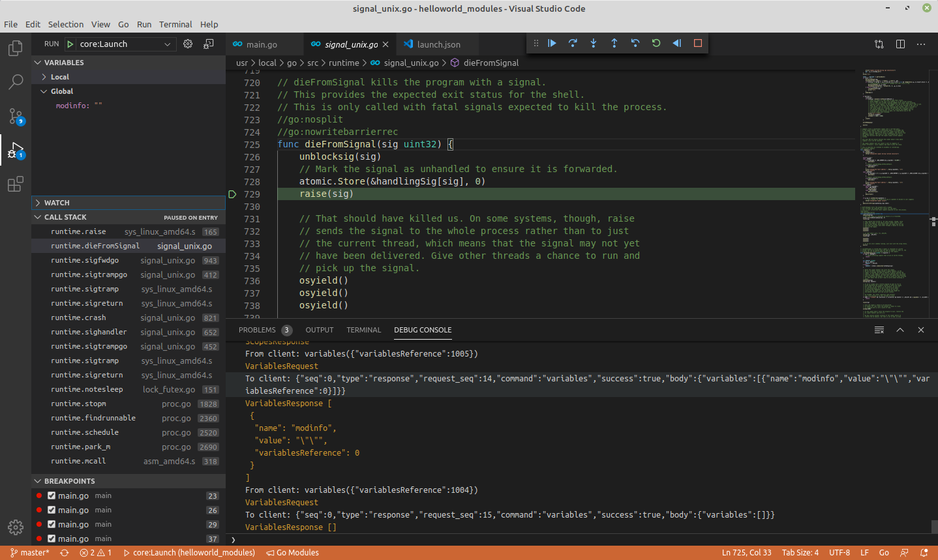Step Over in the debug toolbar

(x=573, y=43)
